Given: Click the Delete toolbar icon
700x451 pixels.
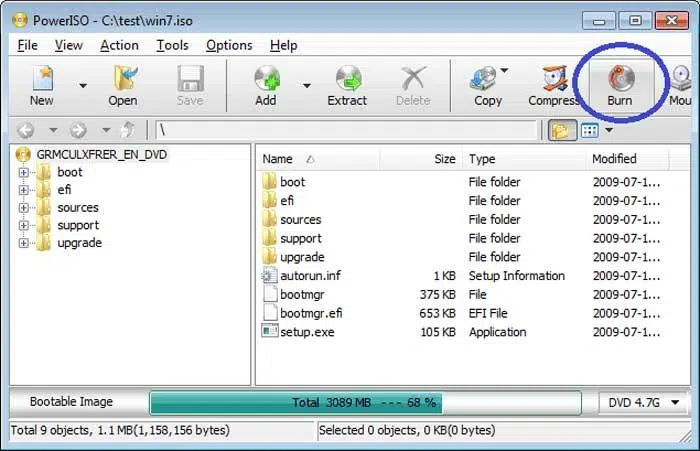Looking at the screenshot, I should pyautogui.click(x=413, y=86).
